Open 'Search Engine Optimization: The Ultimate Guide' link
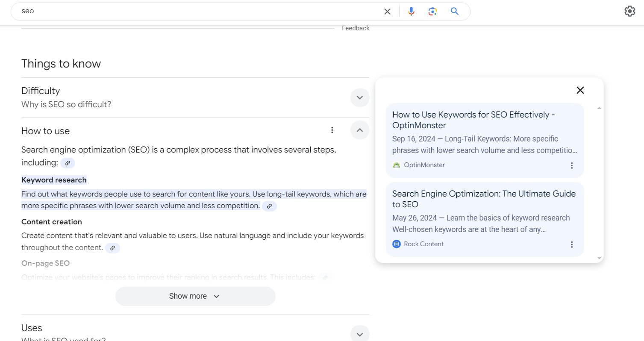The height and width of the screenshot is (341, 644). 484,199
